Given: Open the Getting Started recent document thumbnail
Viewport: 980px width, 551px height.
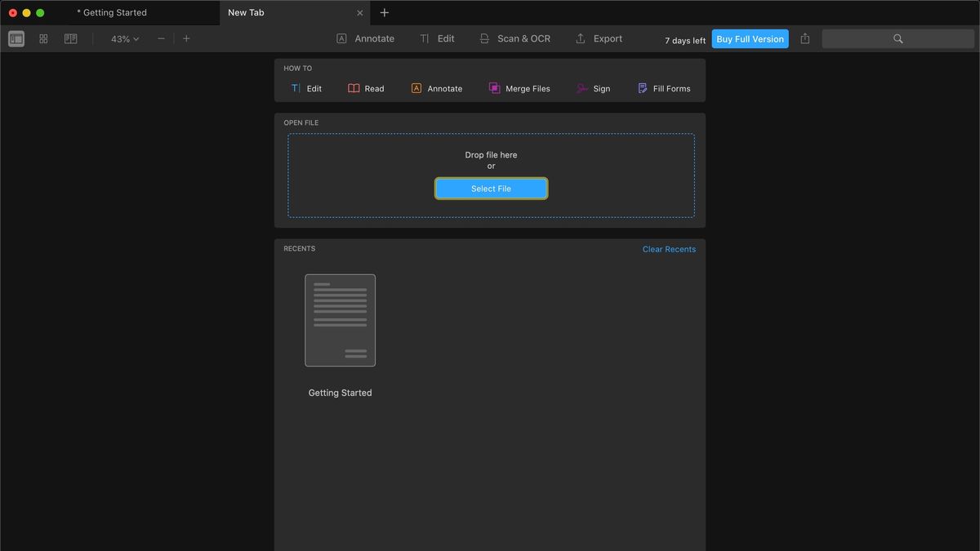Looking at the screenshot, I should [340, 319].
